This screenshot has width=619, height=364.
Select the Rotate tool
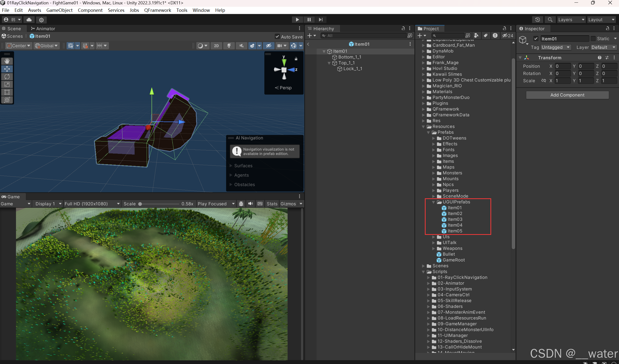7,77
